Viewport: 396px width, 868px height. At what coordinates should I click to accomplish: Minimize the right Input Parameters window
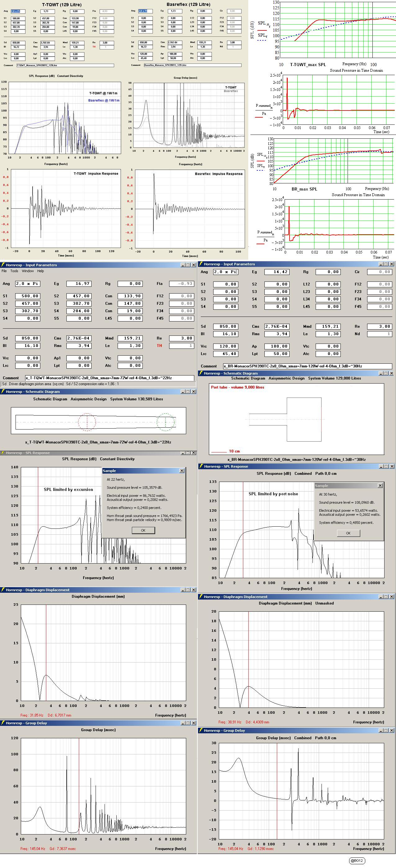coord(381,264)
